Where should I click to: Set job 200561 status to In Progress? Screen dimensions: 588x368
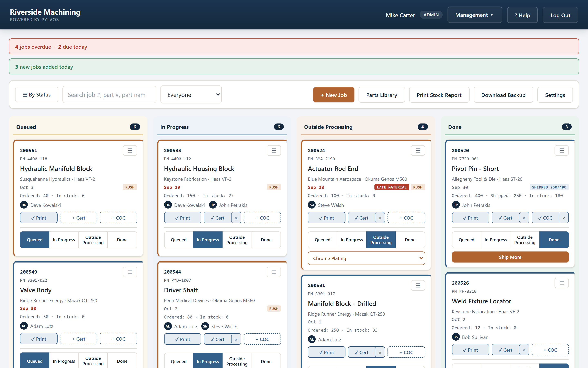pyautogui.click(x=64, y=240)
